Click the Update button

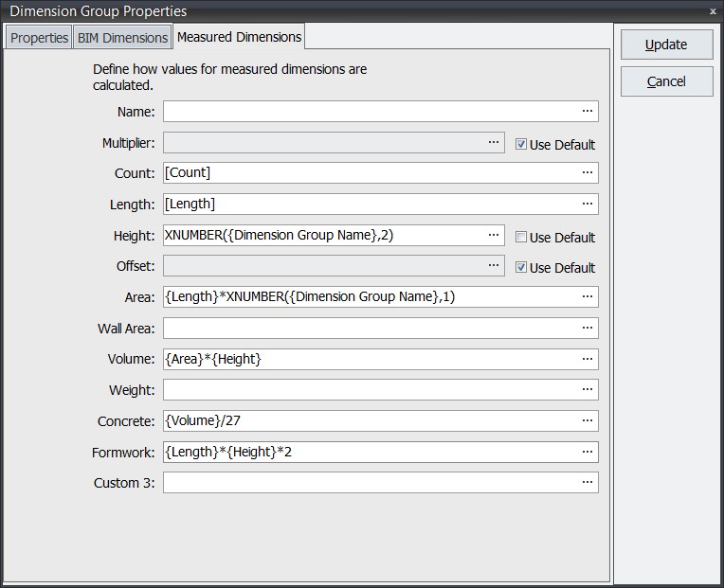[x=666, y=45]
